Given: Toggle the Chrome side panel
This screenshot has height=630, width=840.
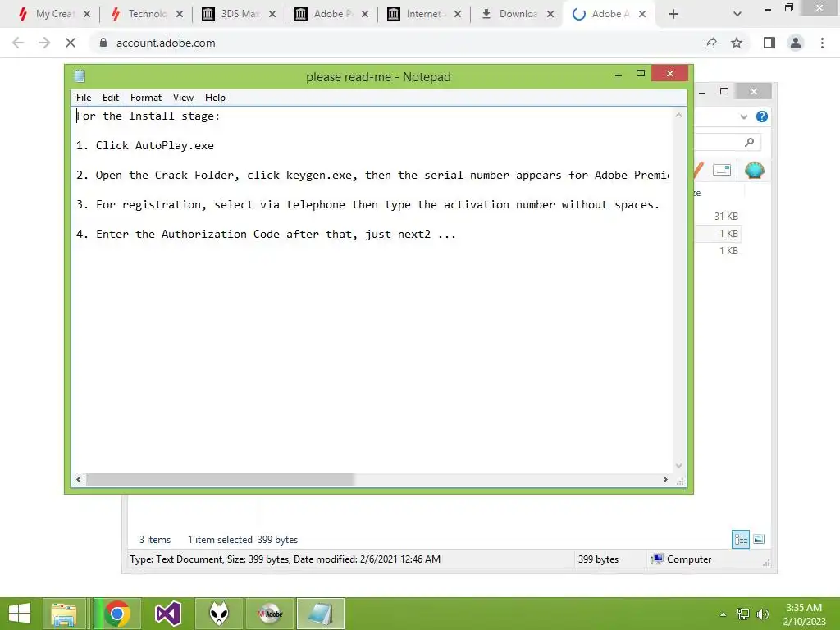Looking at the screenshot, I should (x=769, y=43).
